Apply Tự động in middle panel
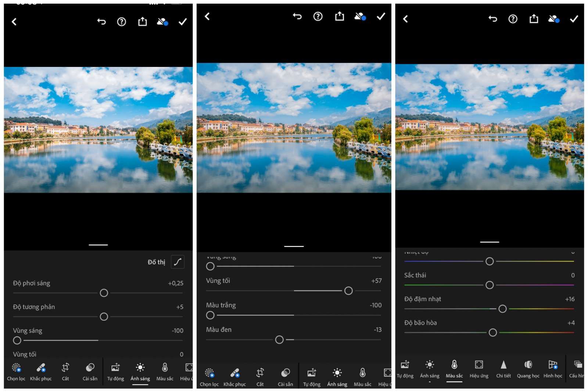The width and height of the screenshot is (588, 392). click(312, 377)
